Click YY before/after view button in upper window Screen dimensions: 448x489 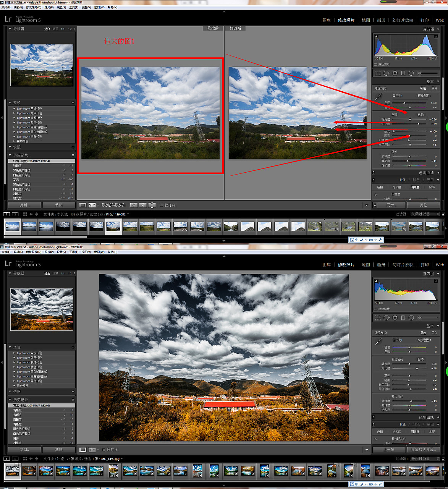tap(92, 205)
